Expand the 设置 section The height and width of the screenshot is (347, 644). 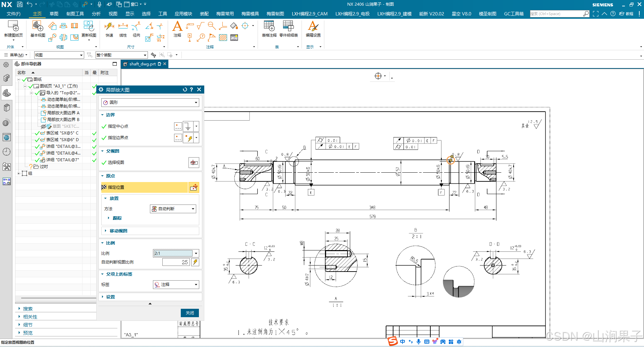pyautogui.click(x=110, y=297)
